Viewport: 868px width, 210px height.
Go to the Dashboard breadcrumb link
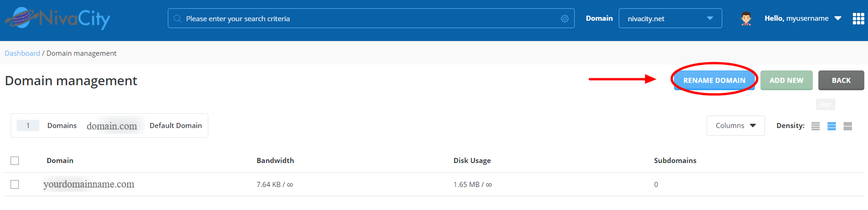click(23, 53)
